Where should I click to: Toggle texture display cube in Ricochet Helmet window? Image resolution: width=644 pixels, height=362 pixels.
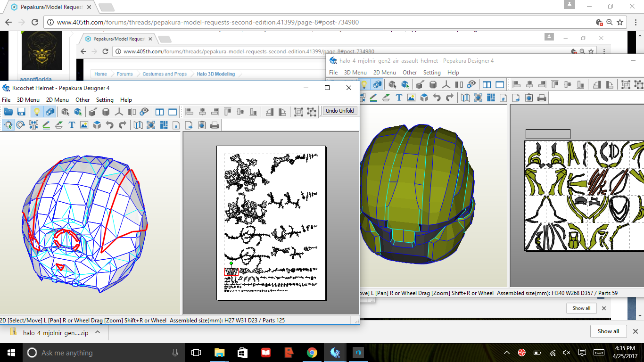[x=50, y=112]
